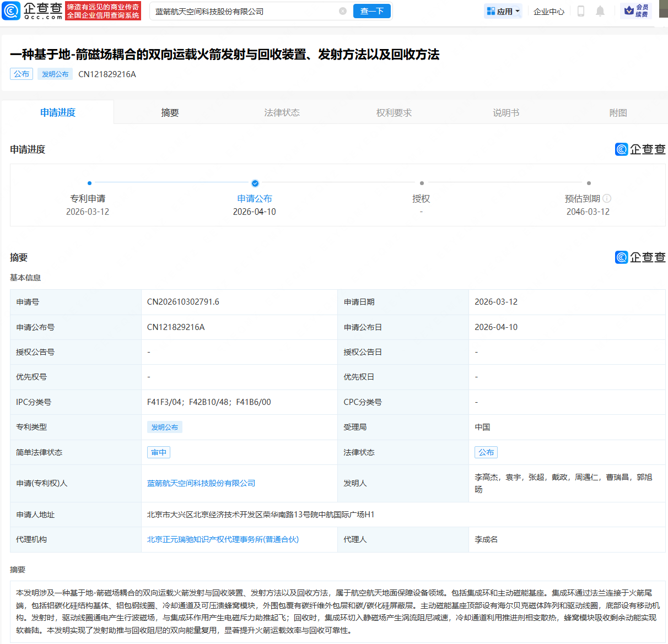Screen dimensions: 668x644
Task: Open the 权利要求 tab
Action: click(x=394, y=112)
